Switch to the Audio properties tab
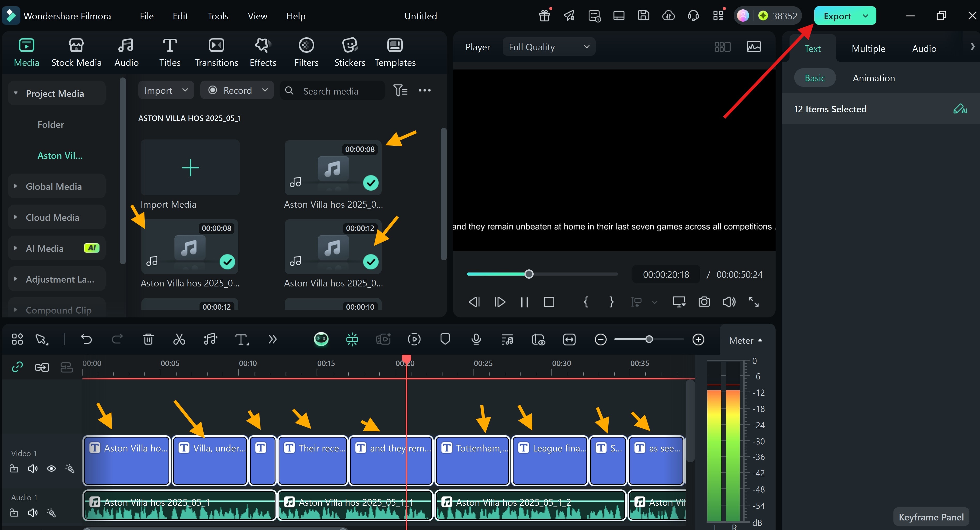 click(924, 49)
